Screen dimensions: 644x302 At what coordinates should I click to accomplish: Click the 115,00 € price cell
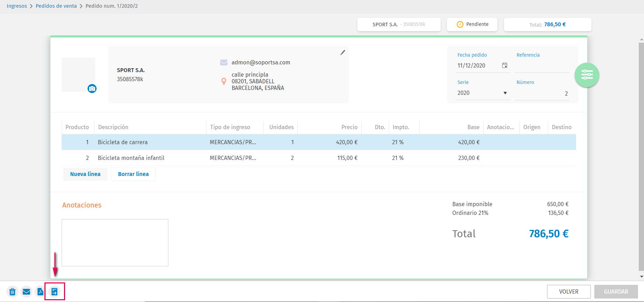click(x=347, y=158)
